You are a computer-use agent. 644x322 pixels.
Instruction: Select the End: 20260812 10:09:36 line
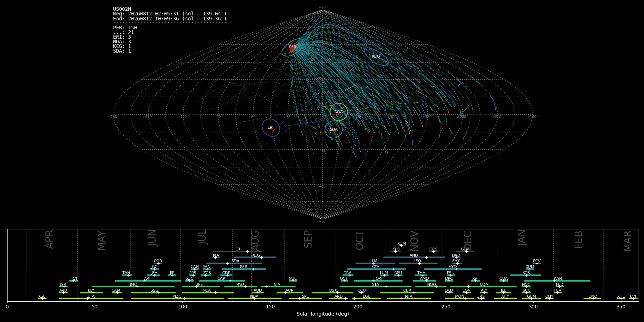(170, 19)
